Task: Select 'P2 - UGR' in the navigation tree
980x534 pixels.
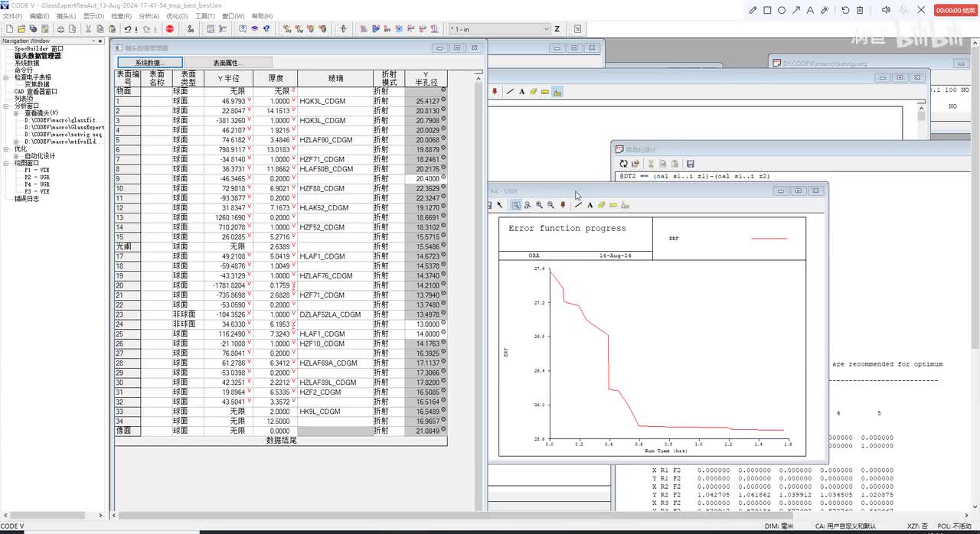Action: pyautogui.click(x=37, y=177)
